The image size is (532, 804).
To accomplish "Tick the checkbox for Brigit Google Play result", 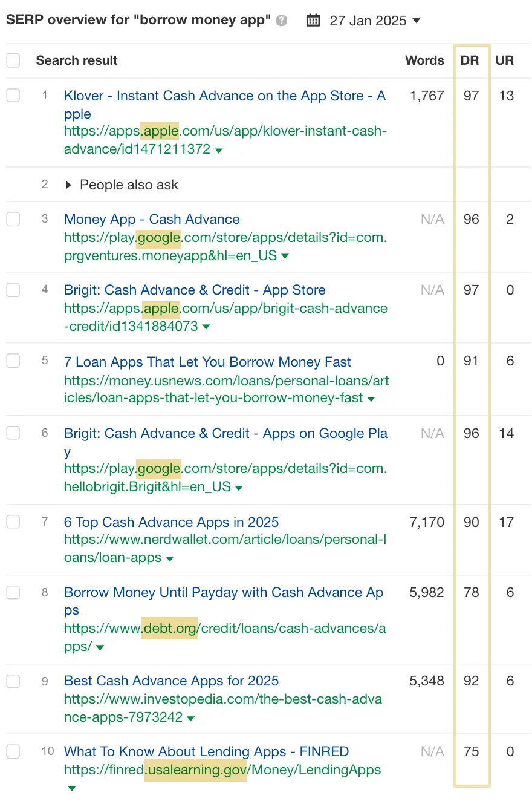I will click(13, 433).
